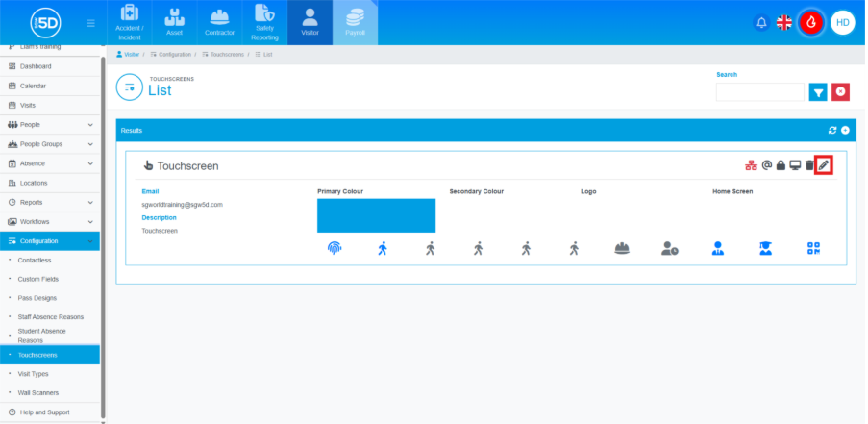Open Calendar in the sidebar
Image resolution: width=868 pixels, height=424 pixels.
coord(50,86)
